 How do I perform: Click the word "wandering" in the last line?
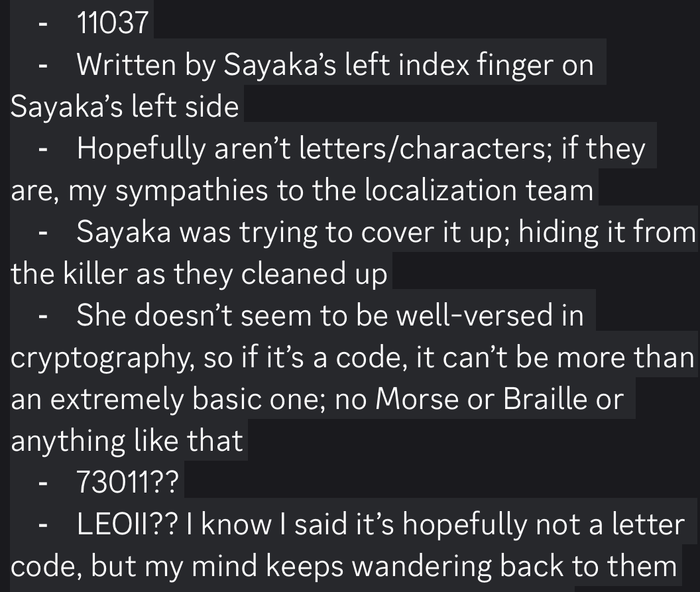(422, 566)
